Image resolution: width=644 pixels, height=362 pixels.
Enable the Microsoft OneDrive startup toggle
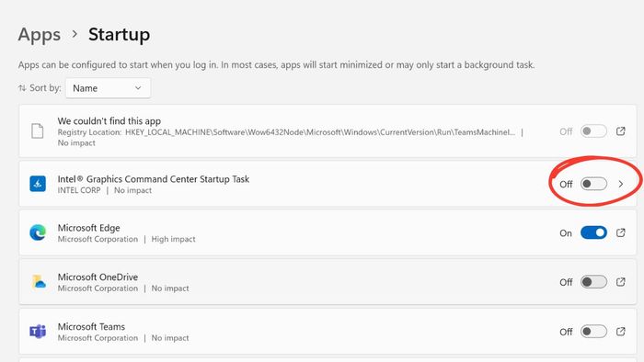tap(593, 282)
